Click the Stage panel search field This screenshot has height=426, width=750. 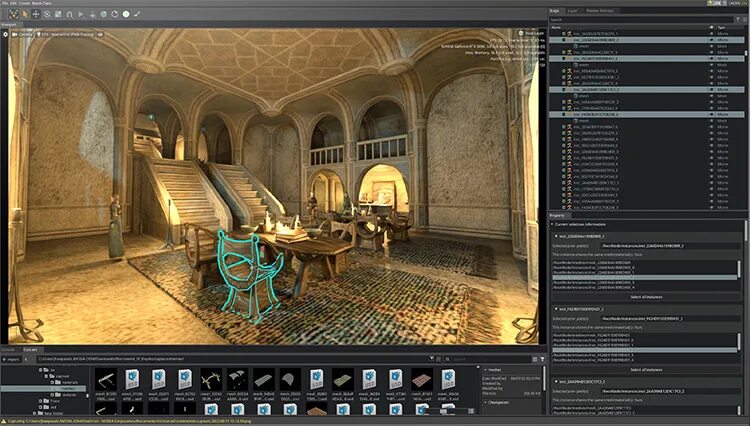point(641,20)
